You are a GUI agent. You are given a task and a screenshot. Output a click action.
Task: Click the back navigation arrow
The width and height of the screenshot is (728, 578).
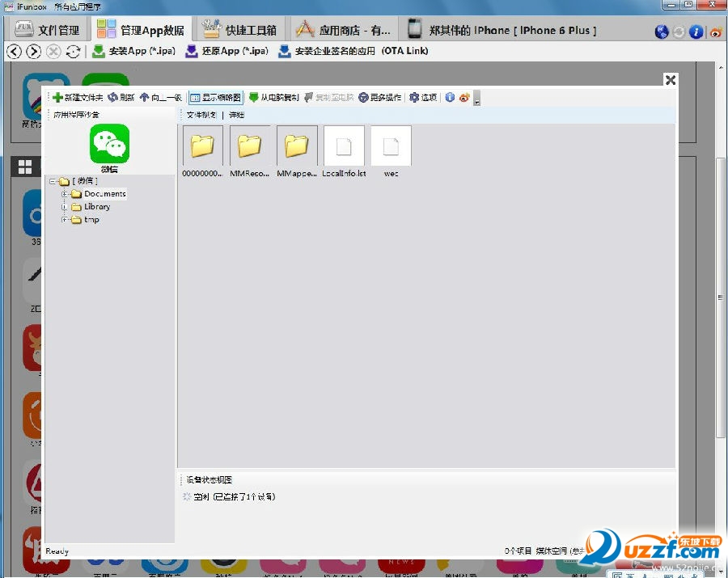[14, 51]
